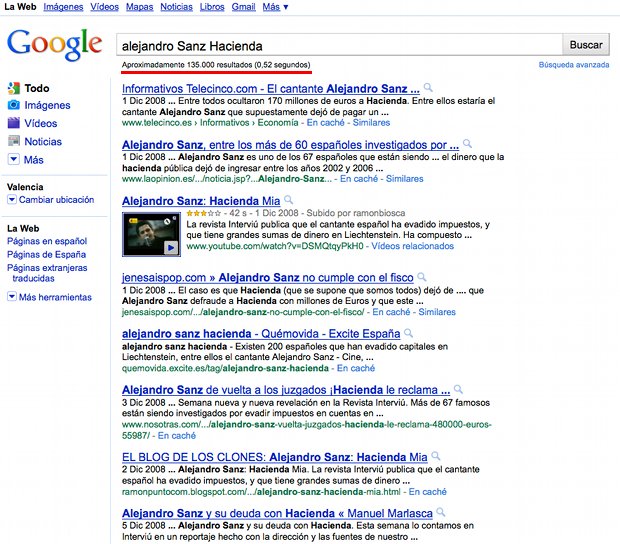Click the star rating of the video result
620x544 pixels.
pyautogui.click(x=203, y=213)
